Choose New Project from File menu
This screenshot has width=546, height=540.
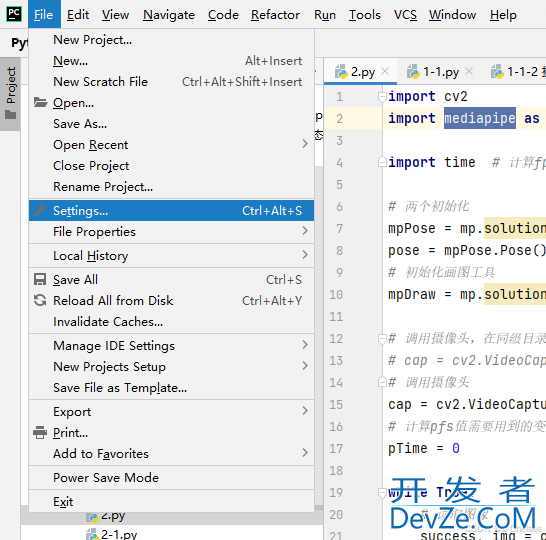tap(171, 39)
